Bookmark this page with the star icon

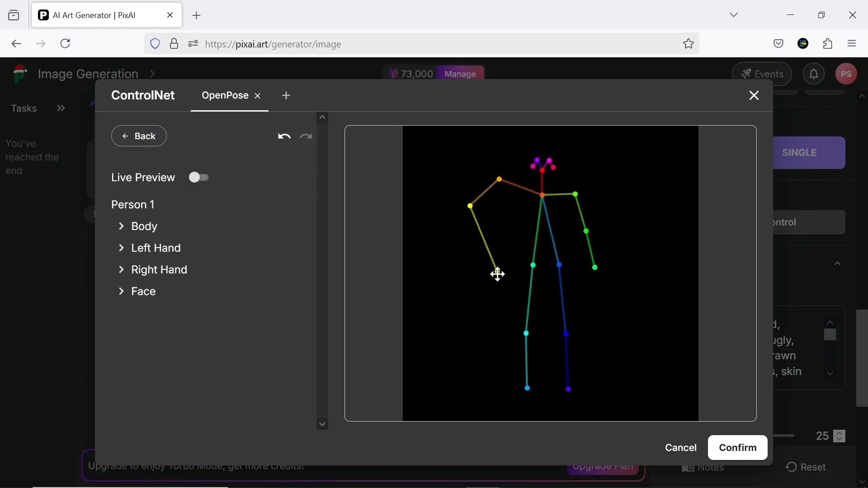point(688,44)
